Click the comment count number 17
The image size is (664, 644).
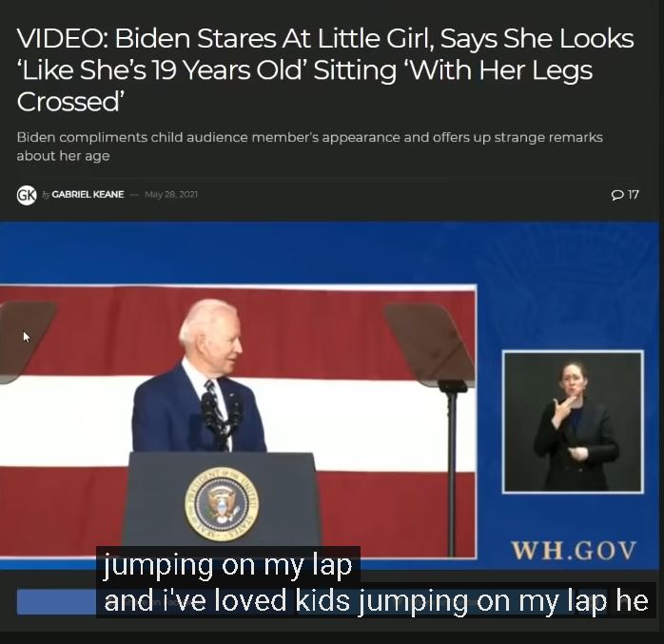634,195
